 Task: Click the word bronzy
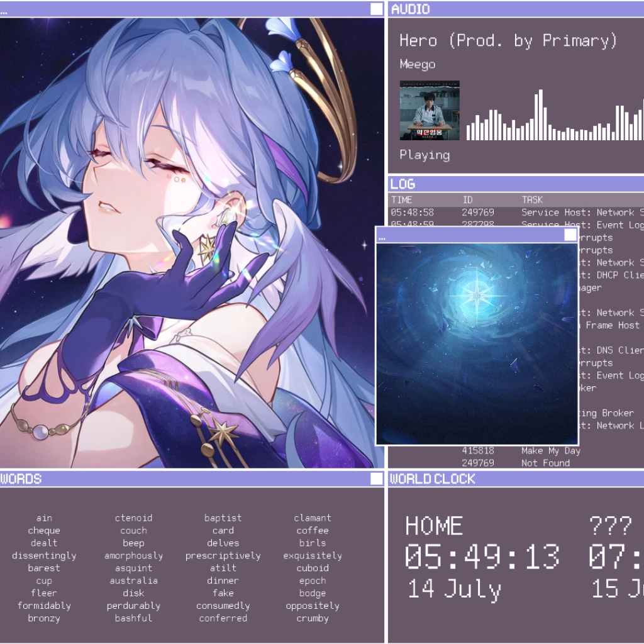tap(44, 619)
